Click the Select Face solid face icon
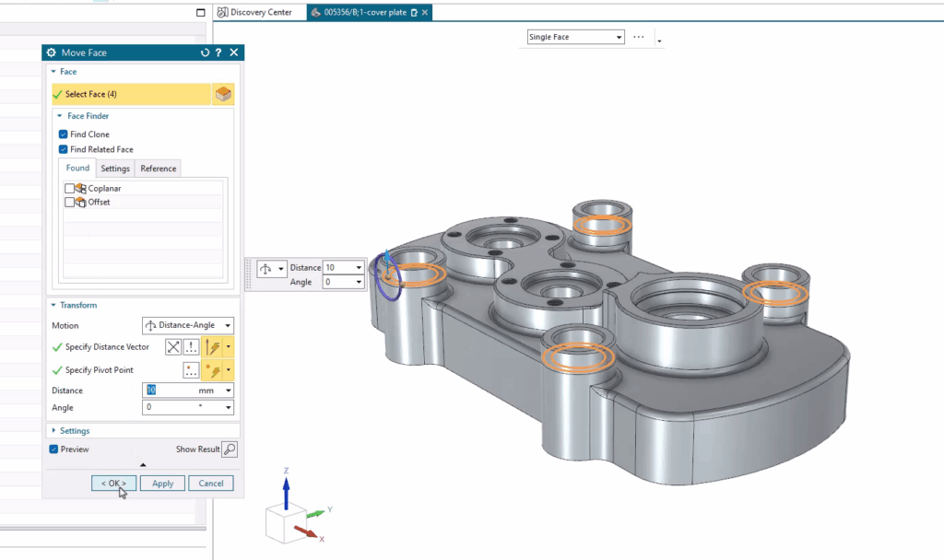The height and width of the screenshot is (560, 944). [x=223, y=93]
